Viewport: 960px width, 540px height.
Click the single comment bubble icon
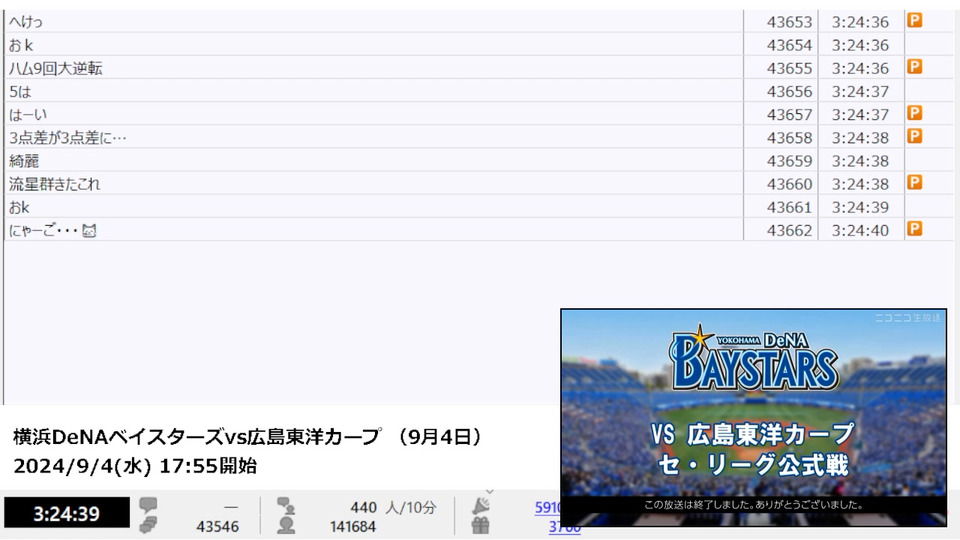[148, 504]
